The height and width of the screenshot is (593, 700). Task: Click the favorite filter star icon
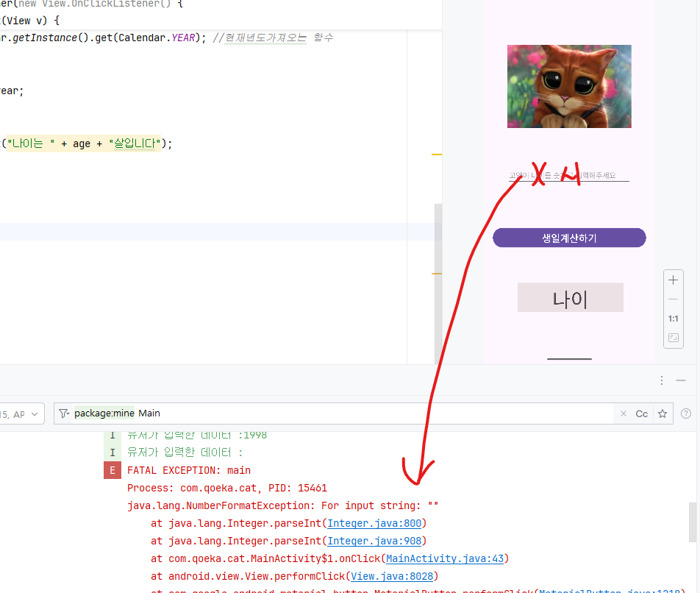coord(662,413)
